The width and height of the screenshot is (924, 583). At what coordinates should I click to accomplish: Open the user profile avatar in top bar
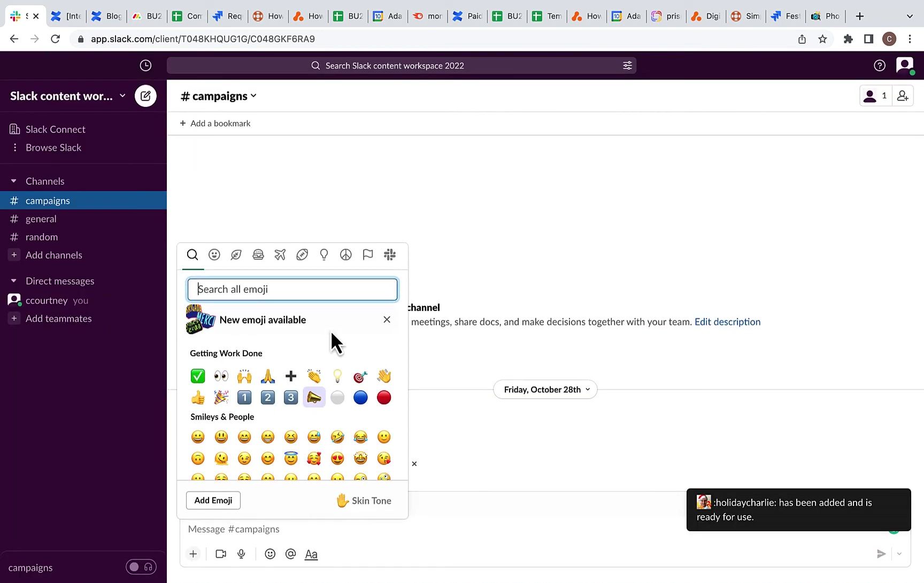coord(904,65)
